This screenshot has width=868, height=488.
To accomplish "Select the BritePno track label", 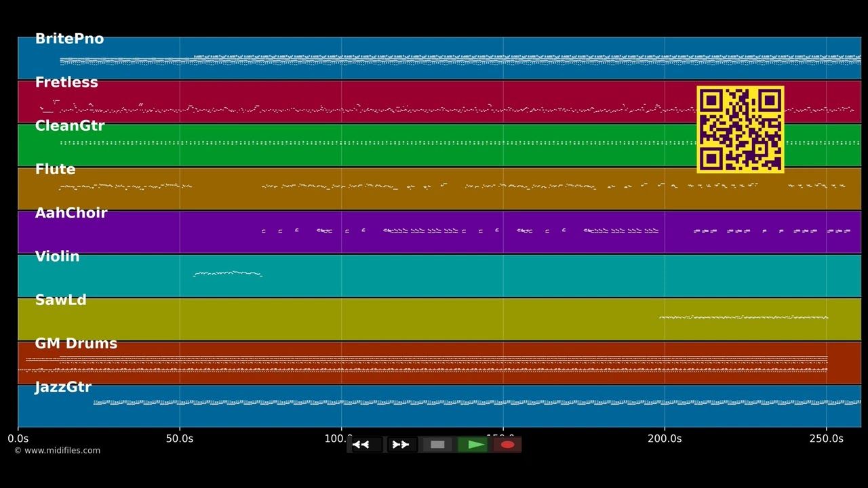I will click(69, 39).
